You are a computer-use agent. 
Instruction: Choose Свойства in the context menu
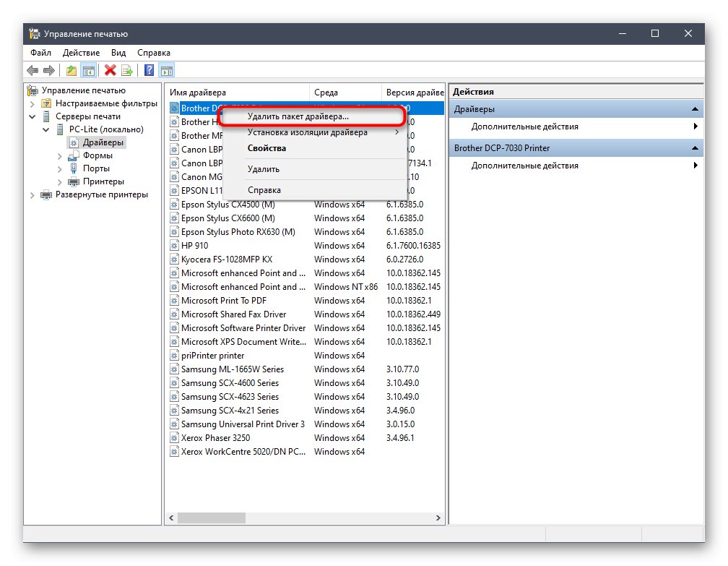315,148
